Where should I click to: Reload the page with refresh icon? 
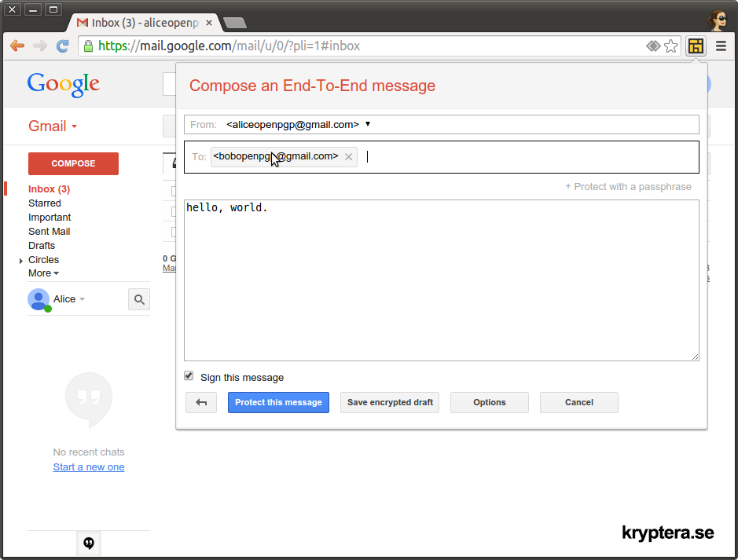(63, 46)
